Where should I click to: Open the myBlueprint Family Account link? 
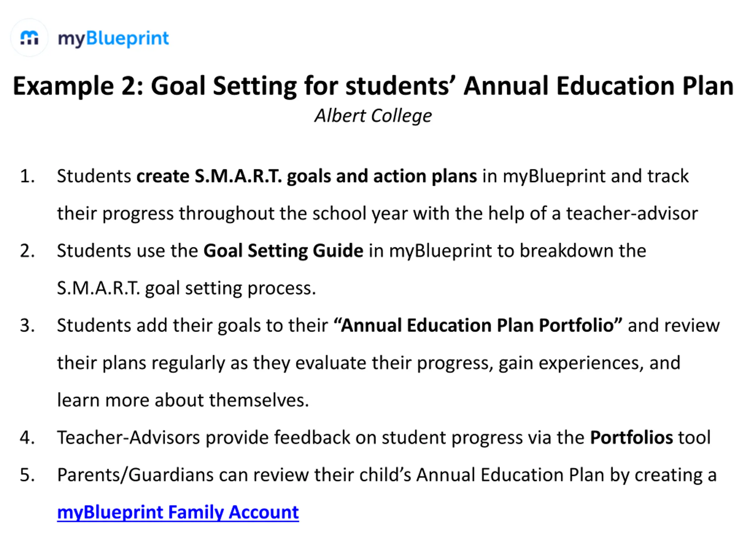pyautogui.click(x=178, y=512)
